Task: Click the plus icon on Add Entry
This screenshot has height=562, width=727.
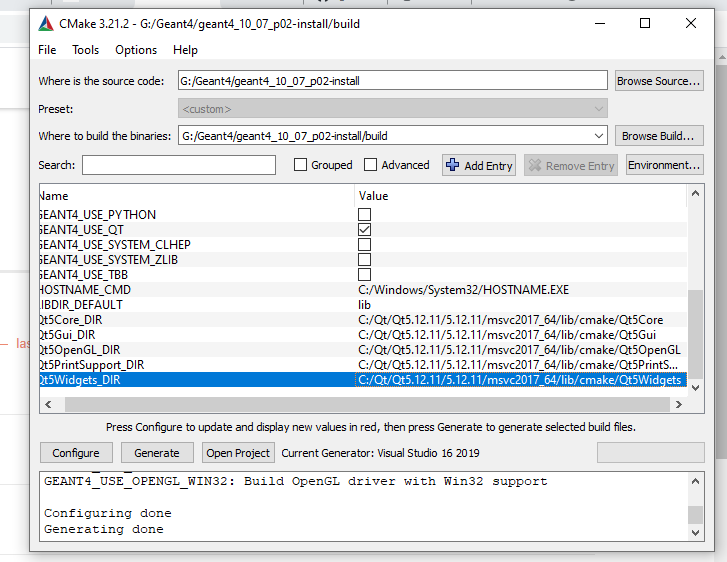Action: coord(452,165)
